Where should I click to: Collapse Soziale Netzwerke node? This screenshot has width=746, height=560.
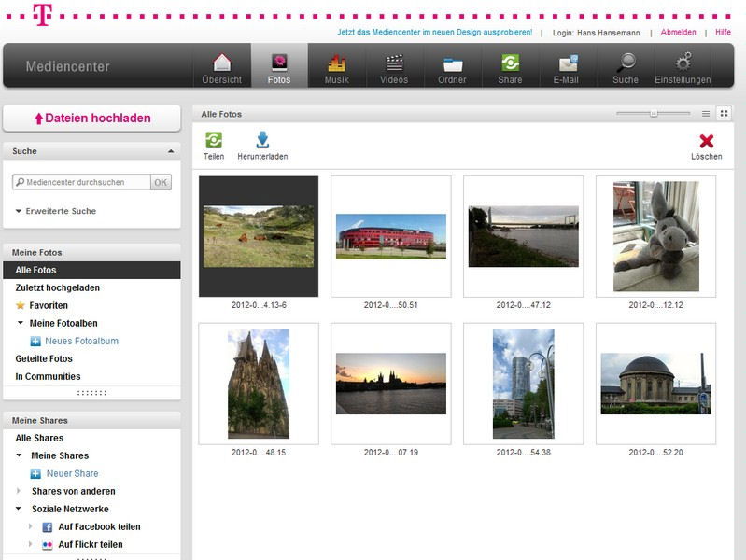click(19, 509)
